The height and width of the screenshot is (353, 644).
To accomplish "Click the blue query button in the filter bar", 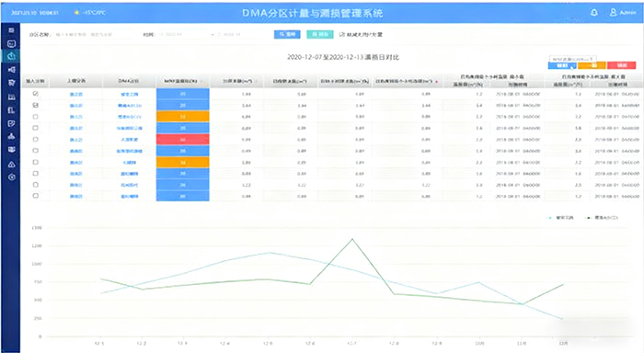I will click(x=287, y=35).
